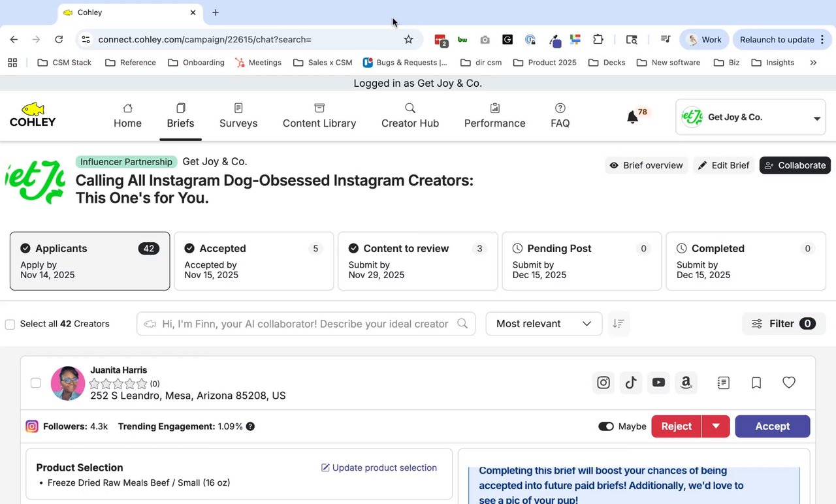Screen dimensions: 836x504
Task: Open the notifications bell
Action: [632, 118]
